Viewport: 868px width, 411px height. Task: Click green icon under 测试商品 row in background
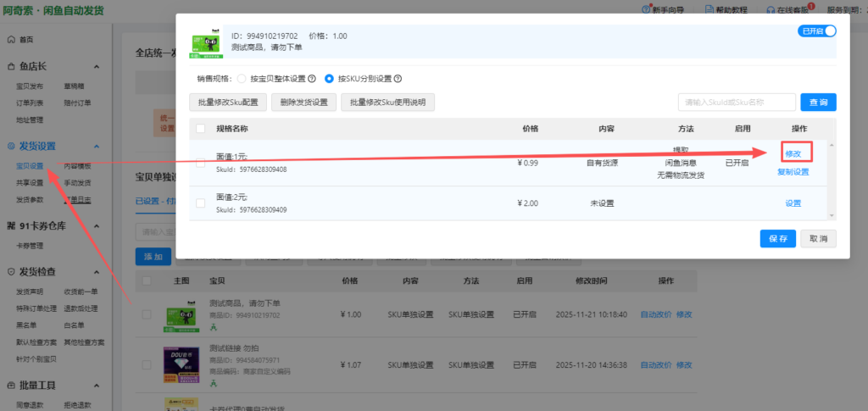(x=214, y=327)
